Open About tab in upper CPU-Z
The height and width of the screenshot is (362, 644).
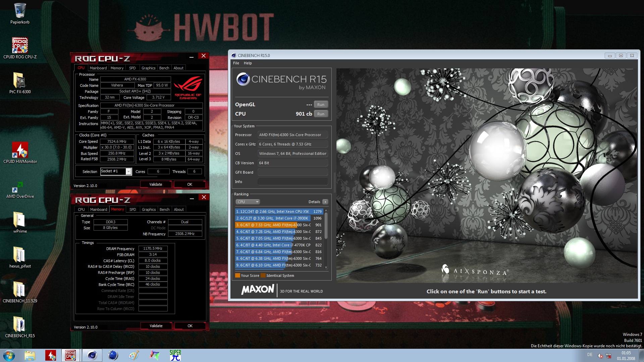(178, 68)
